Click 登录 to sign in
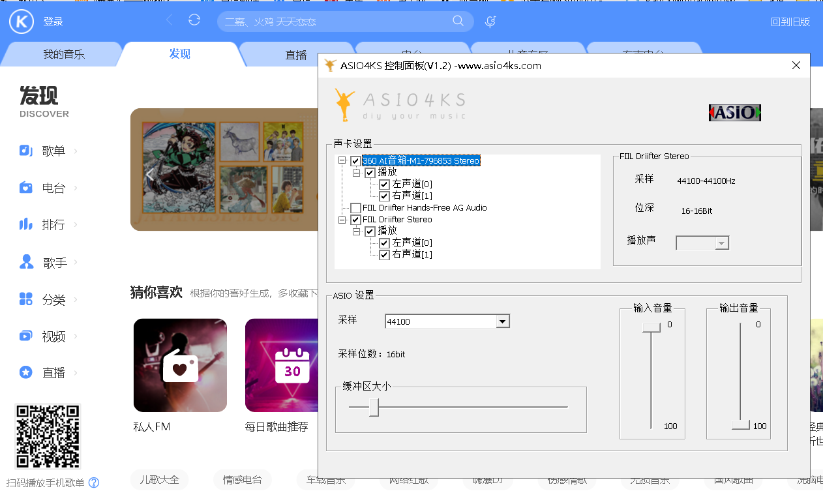This screenshot has height=504, width=823. pos(53,22)
